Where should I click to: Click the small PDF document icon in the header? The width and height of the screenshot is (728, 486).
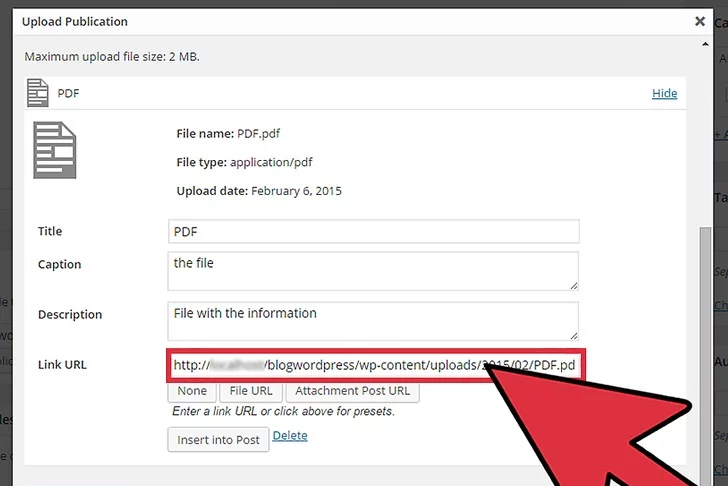[x=38, y=93]
